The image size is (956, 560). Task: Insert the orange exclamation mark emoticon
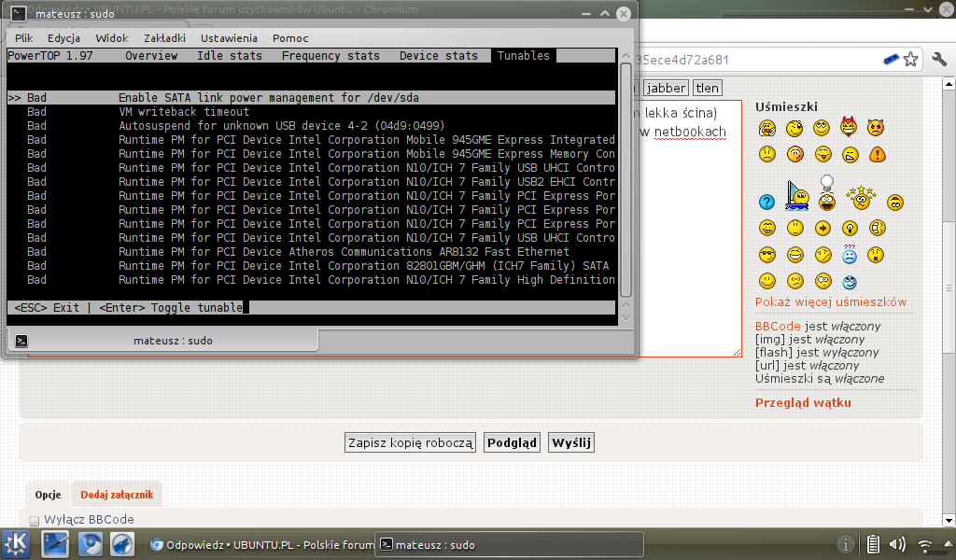coord(878,154)
